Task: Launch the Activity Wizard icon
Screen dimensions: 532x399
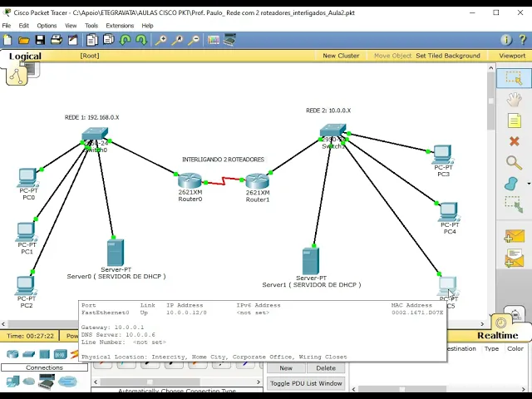Action: click(x=73, y=40)
